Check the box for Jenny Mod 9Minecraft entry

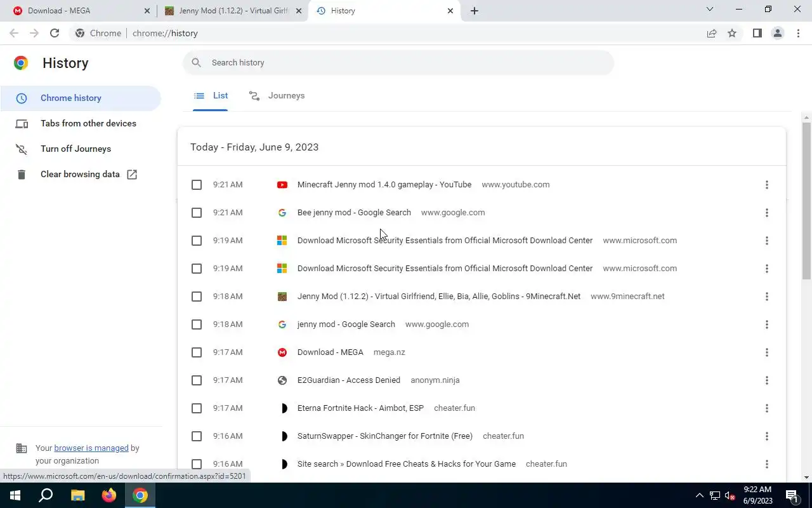pos(197,297)
